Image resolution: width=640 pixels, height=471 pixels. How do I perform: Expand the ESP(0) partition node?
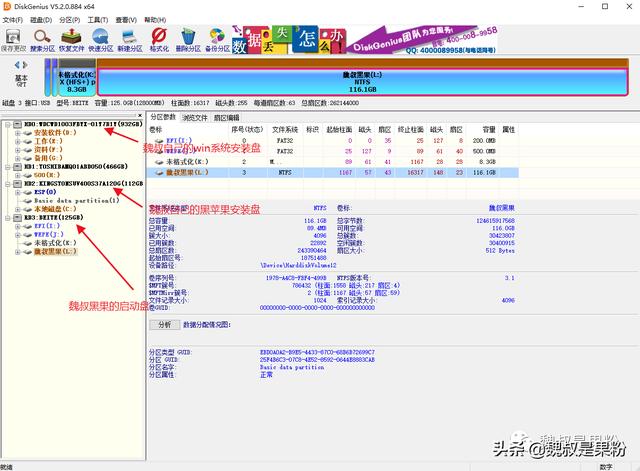point(18,192)
